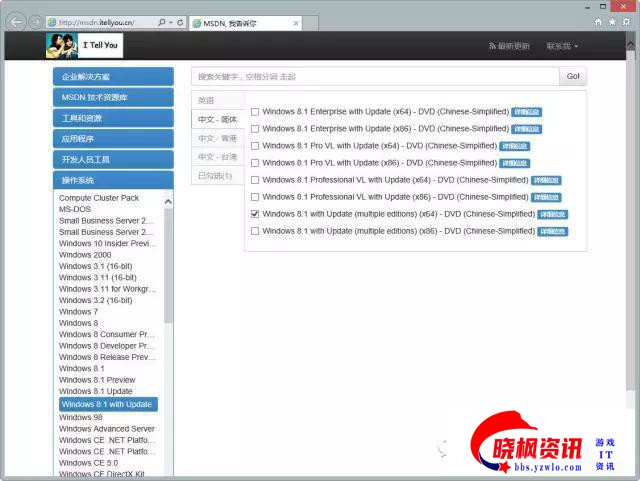Show details for Enterprise with Update (x86)
640x481 pixels.
point(527,129)
